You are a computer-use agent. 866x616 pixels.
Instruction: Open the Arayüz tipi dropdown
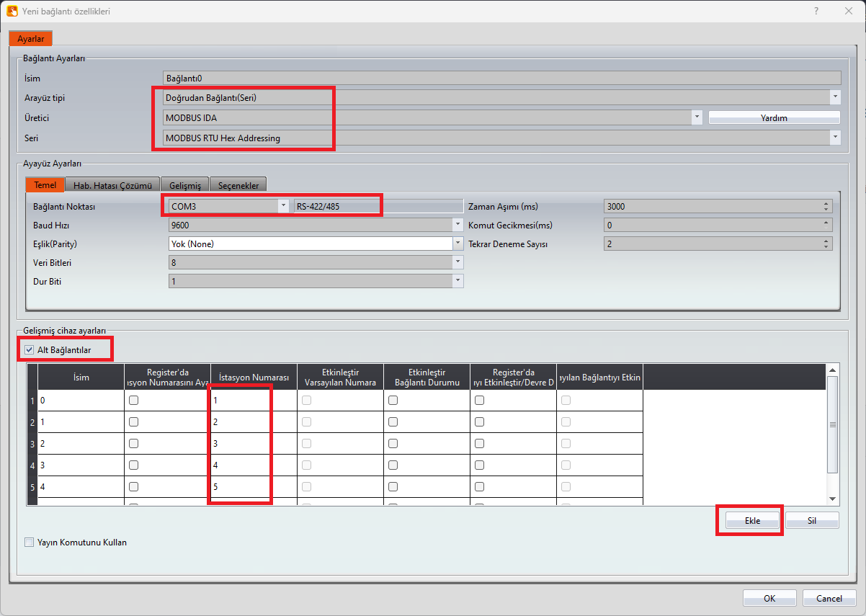point(835,97)
